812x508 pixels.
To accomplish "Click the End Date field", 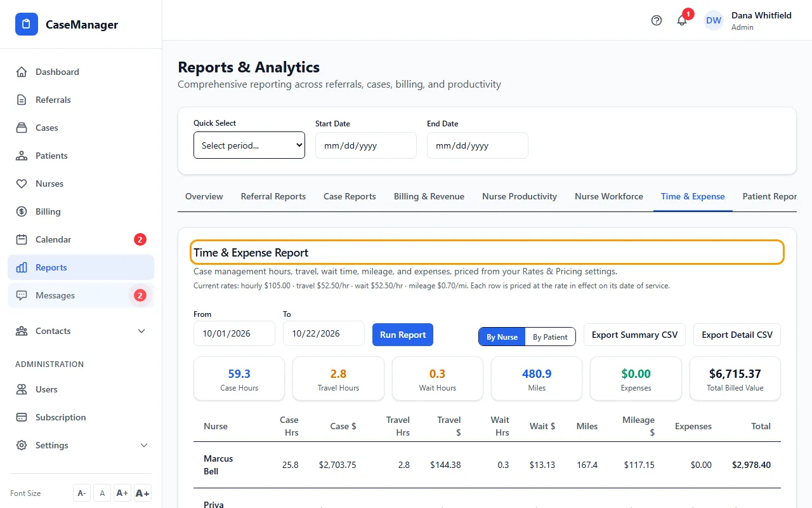I will coord(478,145).
